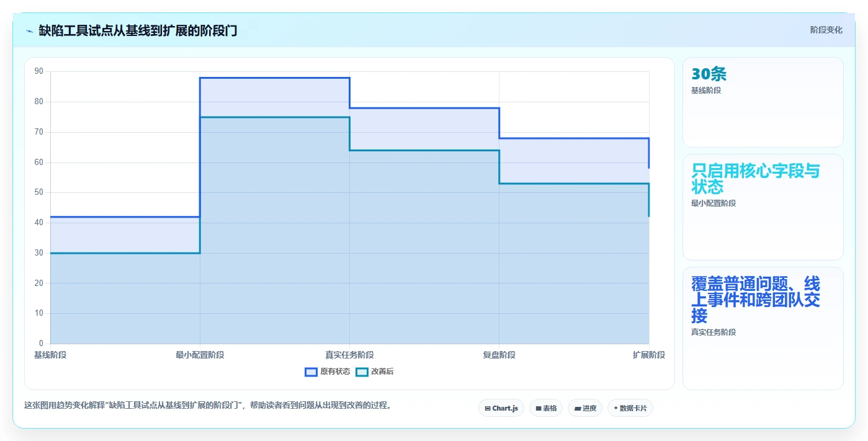The width and height of the screenshot is (868, 441).
Task: Click the Chart.js tag chip
Action: point(501,408)
